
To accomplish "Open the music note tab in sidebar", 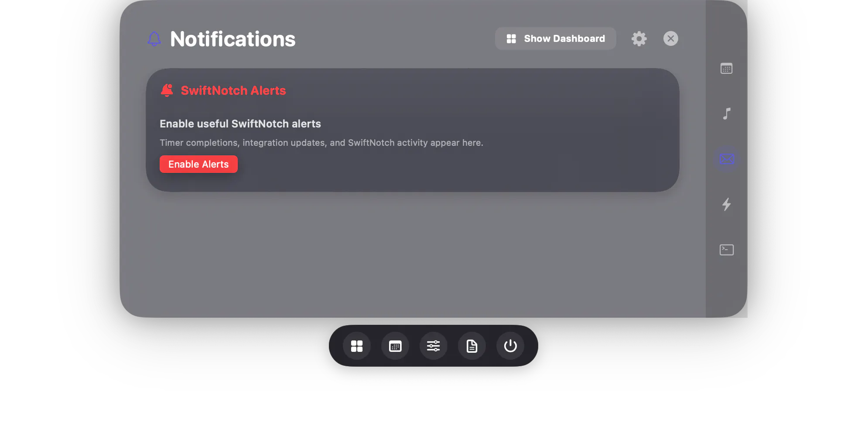I will [x=726, y=114].
